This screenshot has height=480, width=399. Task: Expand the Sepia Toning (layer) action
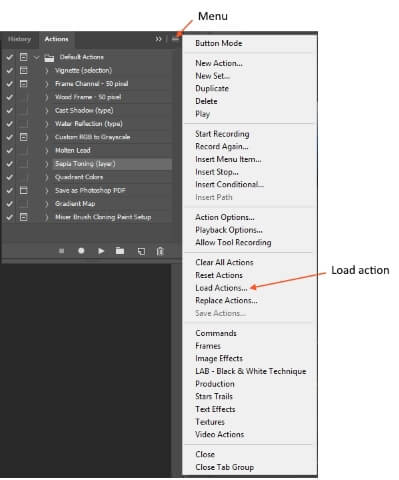tap(47, 164)
